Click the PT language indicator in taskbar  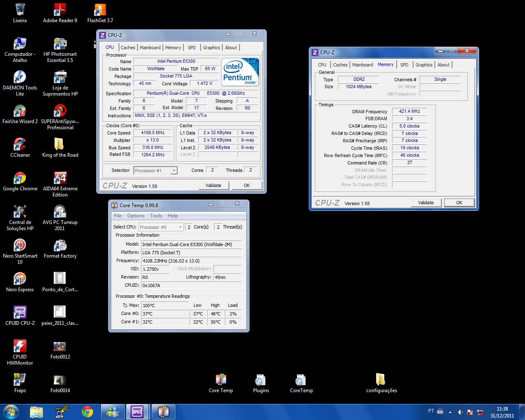431,411
